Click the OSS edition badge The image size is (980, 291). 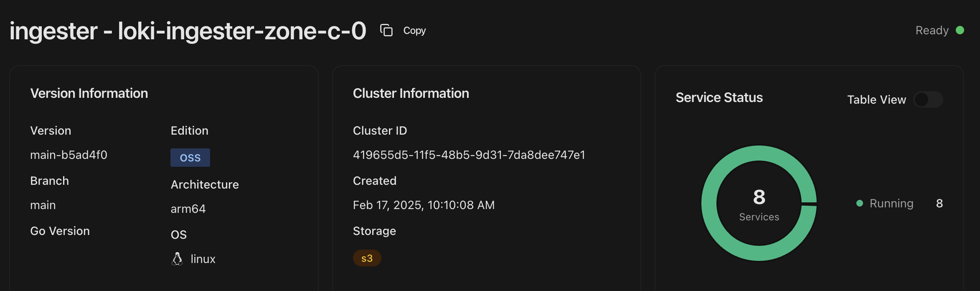190,157
